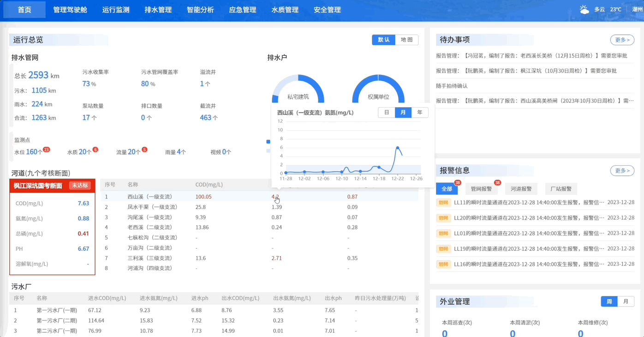Click red badge on 流量 monitoring count
This screenshot has height=337, width=644.
(x=144, y=150)
